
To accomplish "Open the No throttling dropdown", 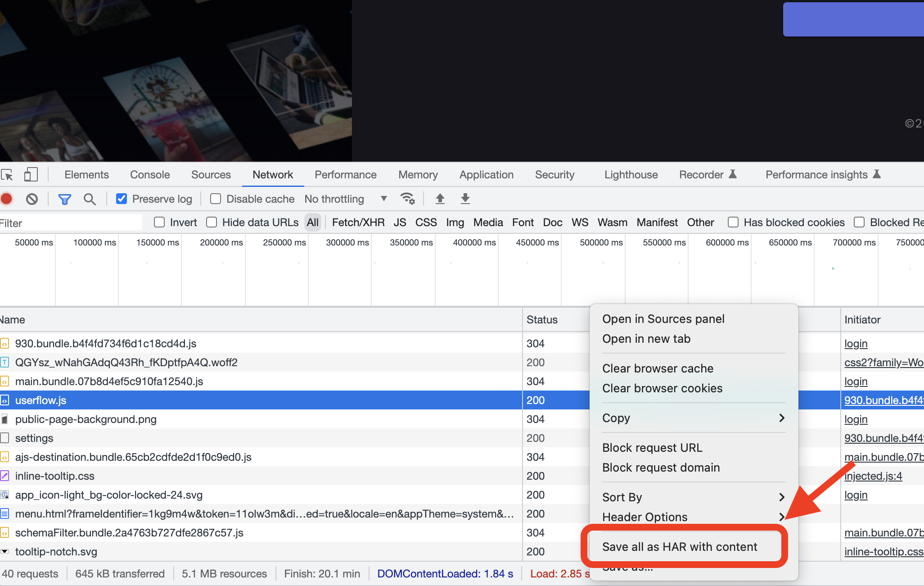I will pyautogui.click(x=345, y=199).
